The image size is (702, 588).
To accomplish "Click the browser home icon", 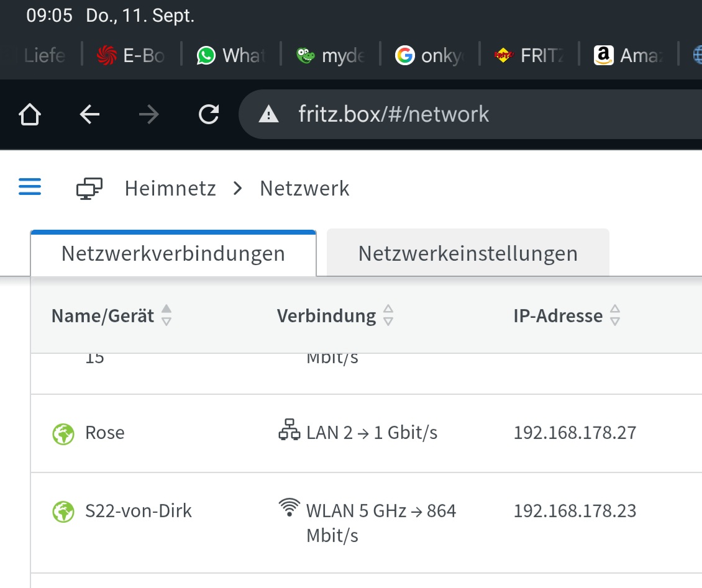I will click(30, 114).
